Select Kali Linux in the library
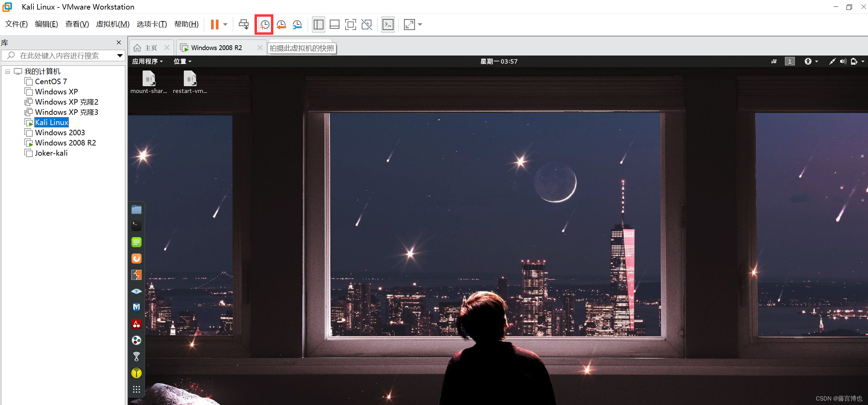This screenshot has width=868, height=405. point(51,123)
